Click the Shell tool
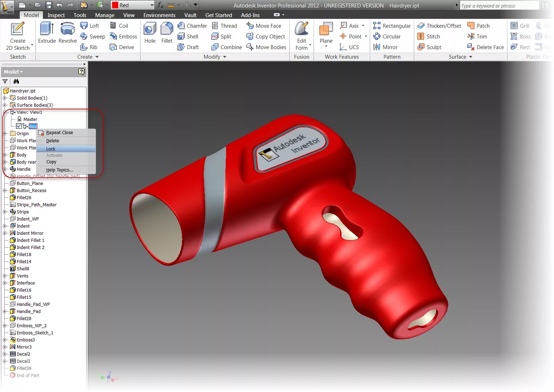 pos(188,36)
